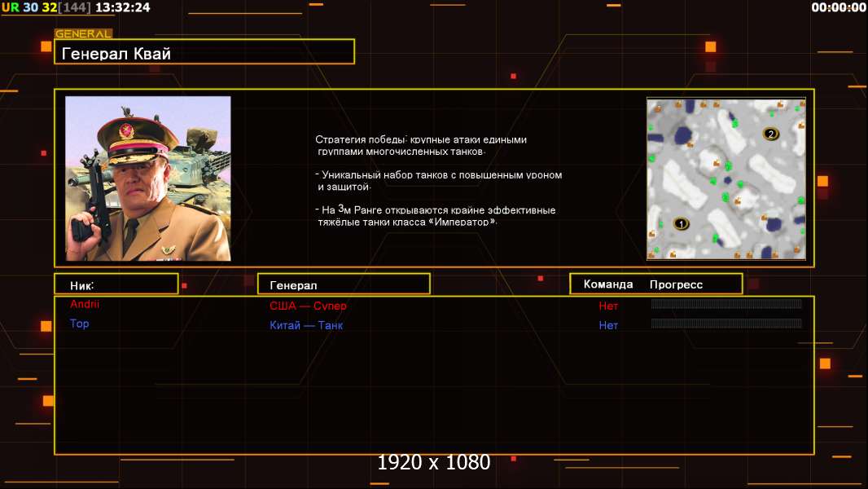Click start position 2 marker on minimap
The width and height of the screenshot is (868, 489).
[x=770, y=134]
